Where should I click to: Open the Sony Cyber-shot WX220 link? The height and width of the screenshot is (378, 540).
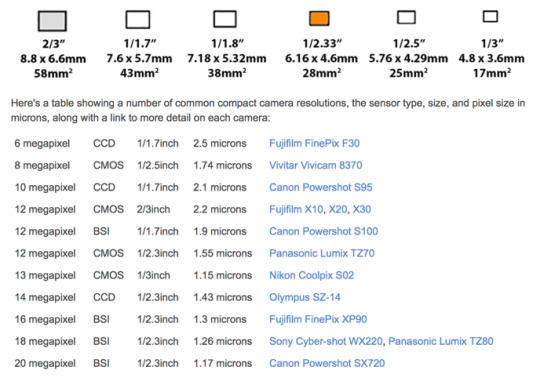[x=326, y=342]
